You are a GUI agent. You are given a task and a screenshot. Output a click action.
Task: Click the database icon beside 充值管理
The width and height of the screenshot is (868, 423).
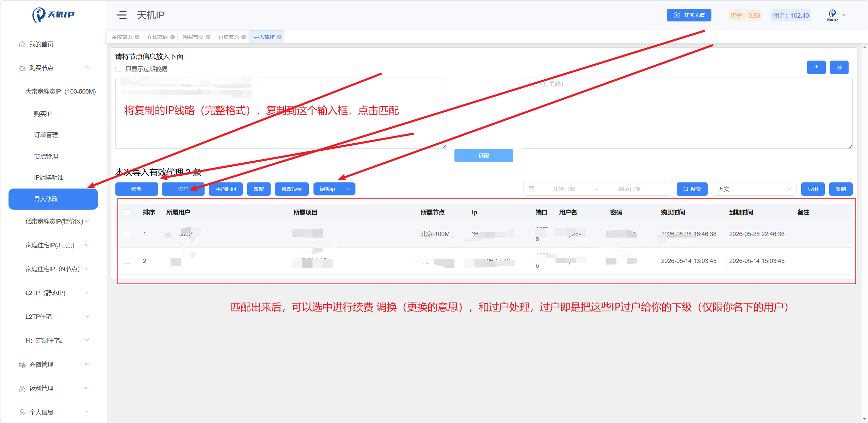tap(22, 365)
